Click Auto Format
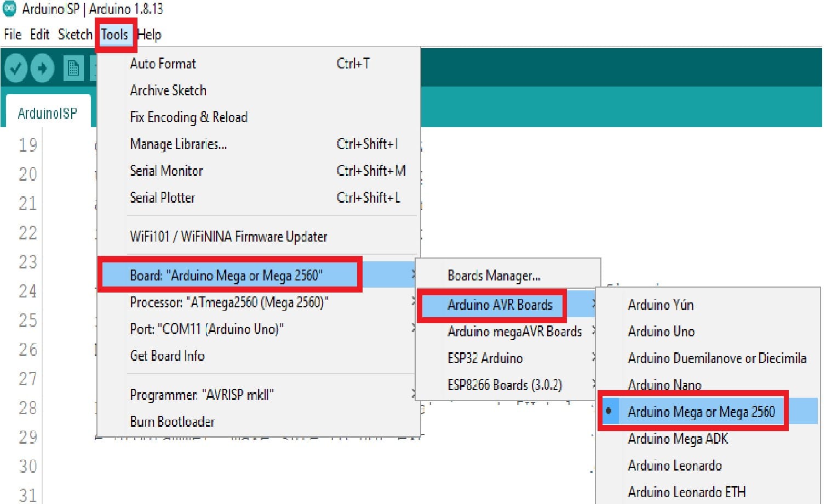This screenshot has height=504, width=826. point(162,63)
